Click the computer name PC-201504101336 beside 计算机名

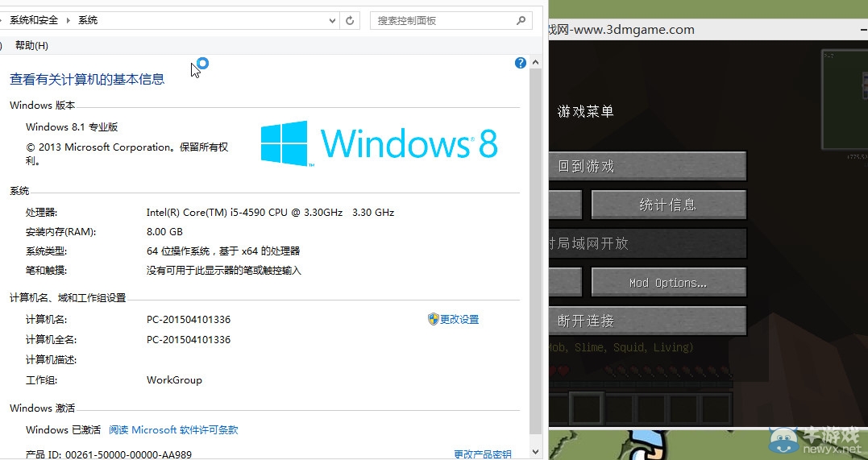point(189,319)
